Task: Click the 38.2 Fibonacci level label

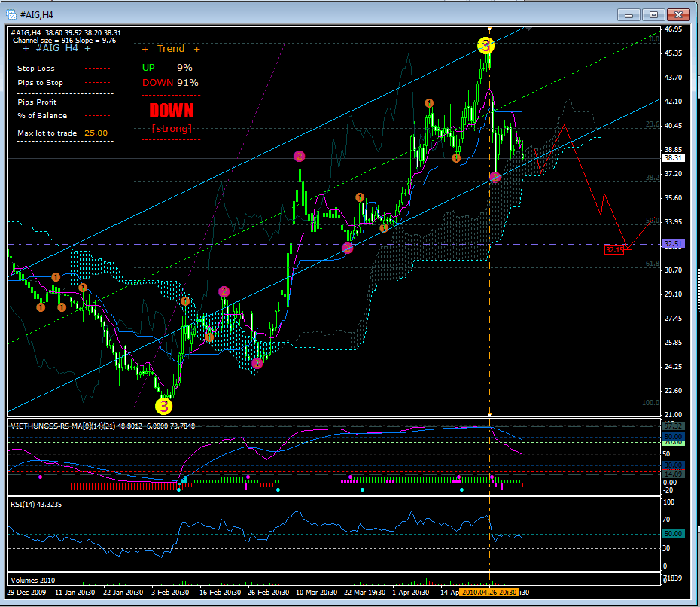Action: (x=653, y=177)
